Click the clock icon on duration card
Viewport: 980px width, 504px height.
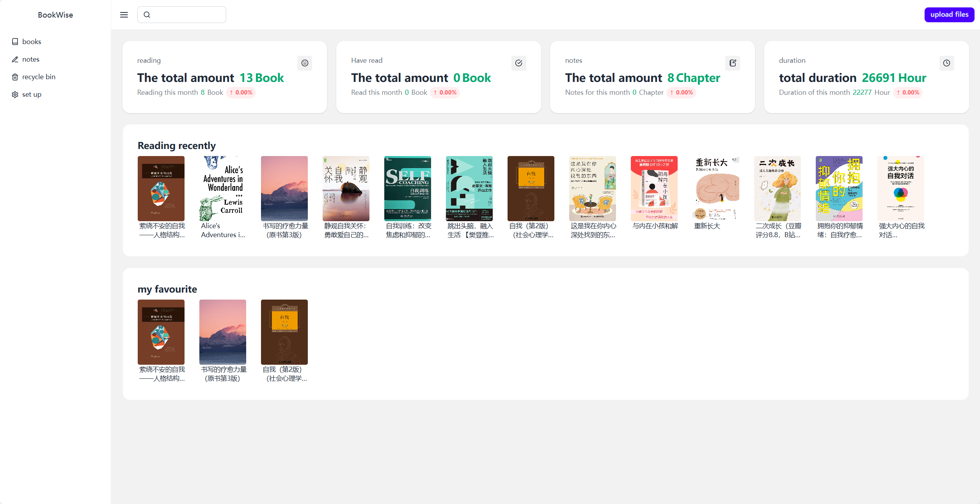(x=946, y=63)
